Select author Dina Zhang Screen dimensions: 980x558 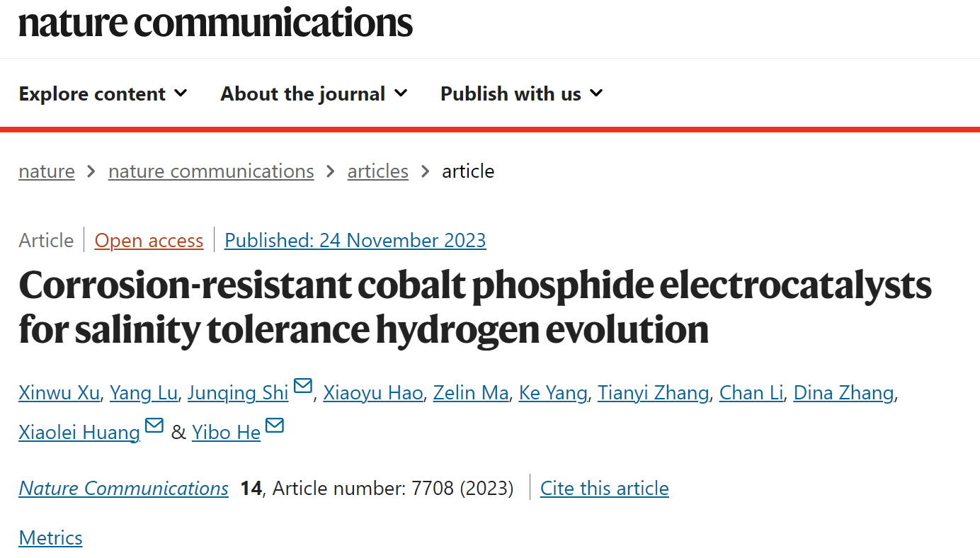(x=844, y=392)
